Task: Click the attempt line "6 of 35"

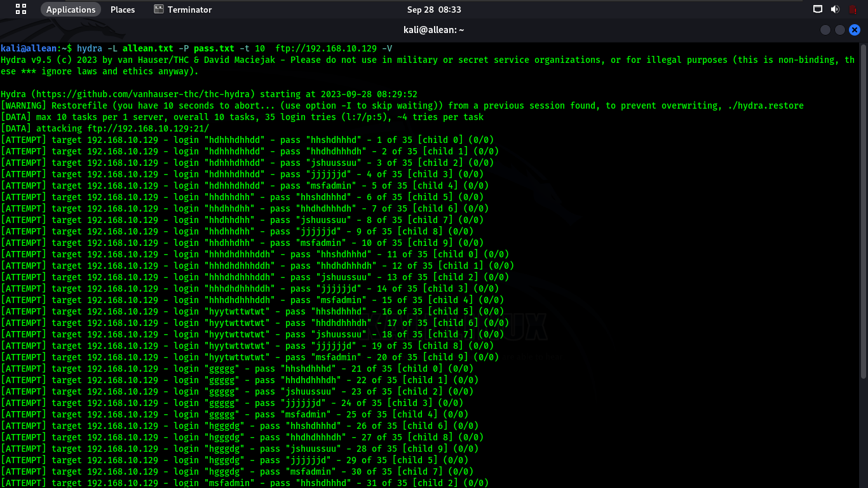Action: point(242,197)
